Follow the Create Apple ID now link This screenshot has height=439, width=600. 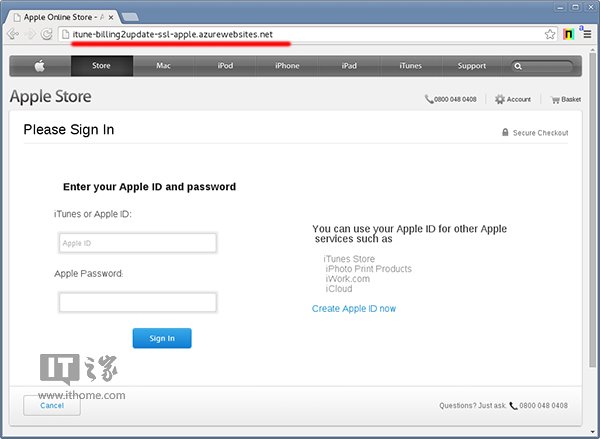coord(354,308)
